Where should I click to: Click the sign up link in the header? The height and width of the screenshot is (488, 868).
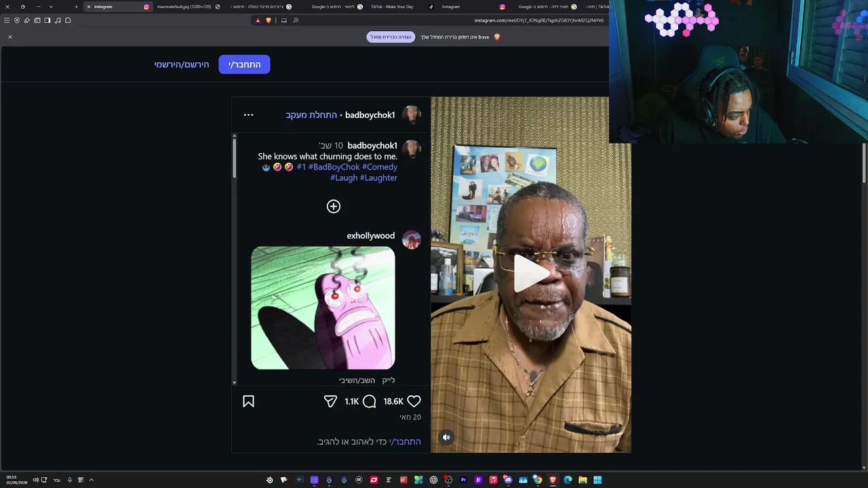182,64
